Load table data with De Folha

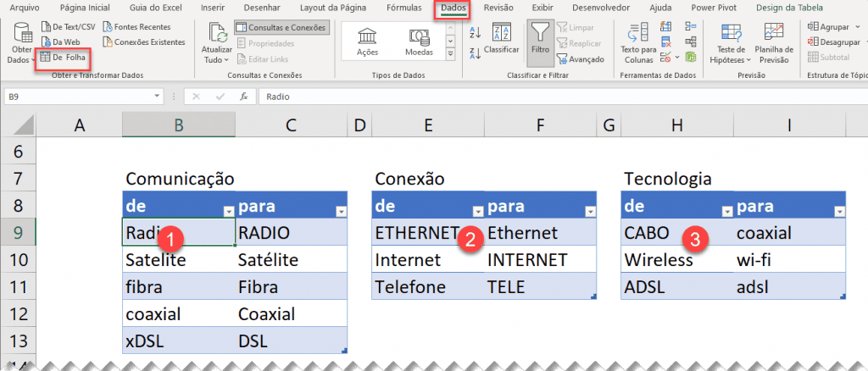click(63, 57)
